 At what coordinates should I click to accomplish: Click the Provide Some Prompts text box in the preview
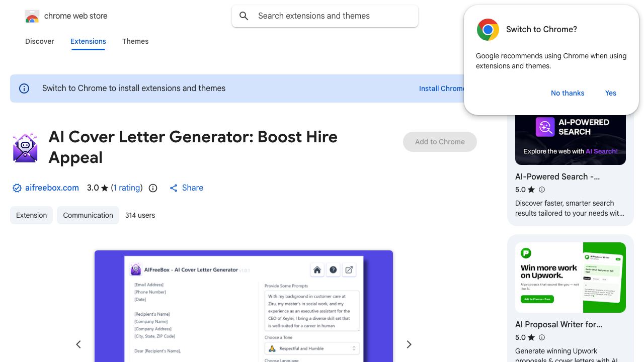click(x=312, y=311)
